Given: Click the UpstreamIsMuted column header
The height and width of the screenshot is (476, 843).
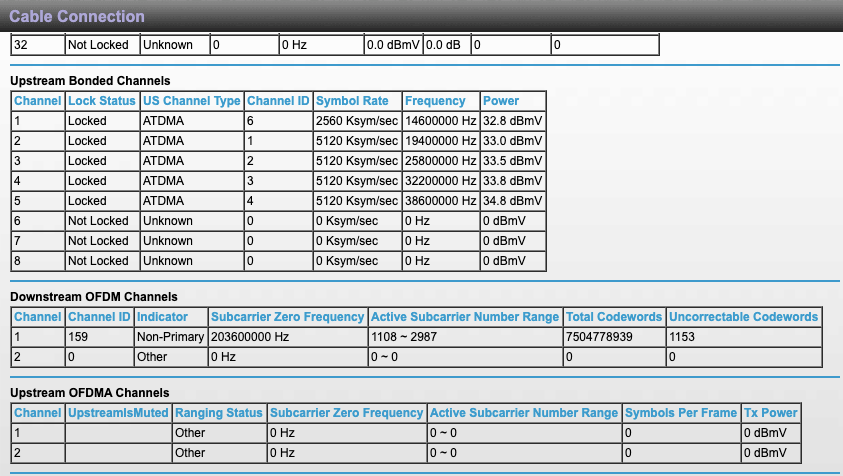Looking at the screenshot, I should click(x=118, y=413).
